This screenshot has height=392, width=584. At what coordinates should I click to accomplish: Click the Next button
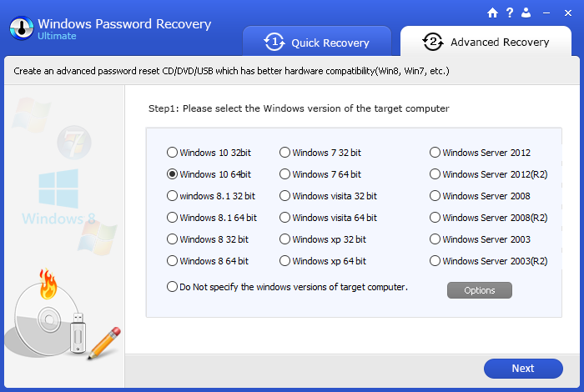point(523,369)
